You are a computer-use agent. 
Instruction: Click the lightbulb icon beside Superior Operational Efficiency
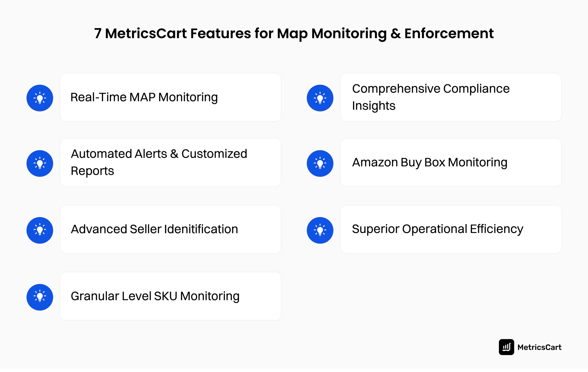[x=320, y=230]
